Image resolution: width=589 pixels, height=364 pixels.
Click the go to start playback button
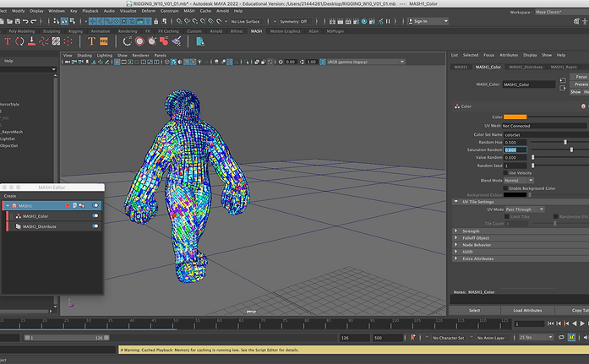click(550, 323)
